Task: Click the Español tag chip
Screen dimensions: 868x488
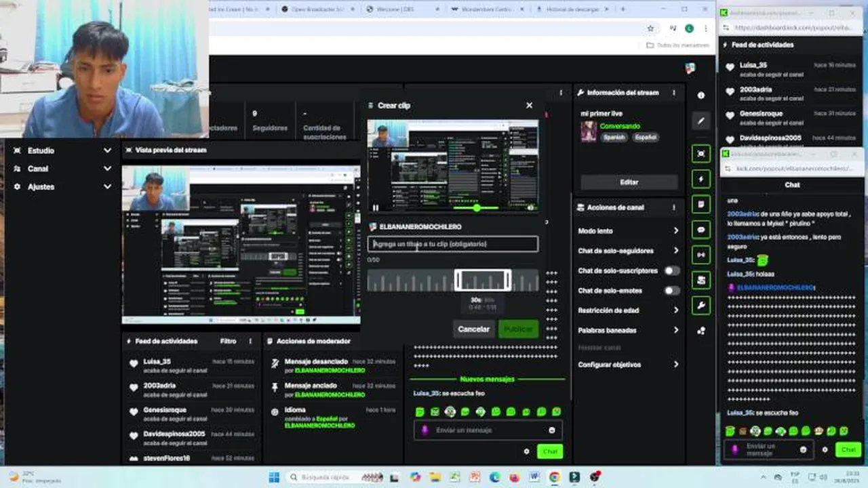Action: point(645,138)
